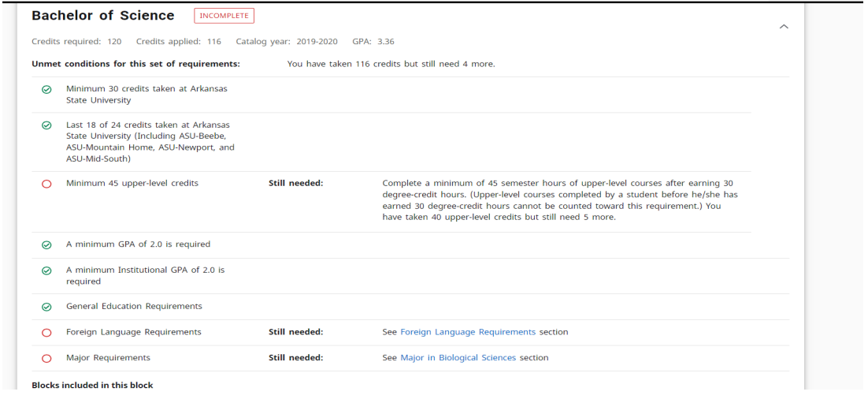Click green check icon beside minimum GPA of 2.0

46,244
